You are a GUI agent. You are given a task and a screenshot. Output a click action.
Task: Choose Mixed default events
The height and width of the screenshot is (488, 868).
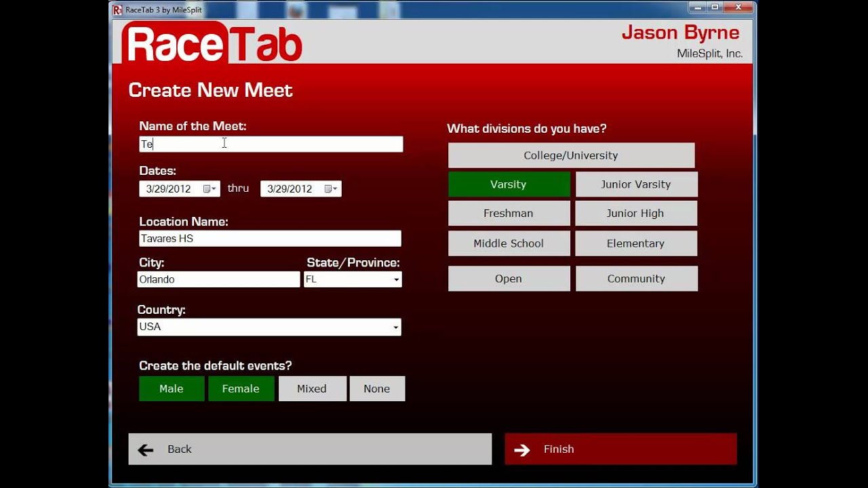coord(312,388)
